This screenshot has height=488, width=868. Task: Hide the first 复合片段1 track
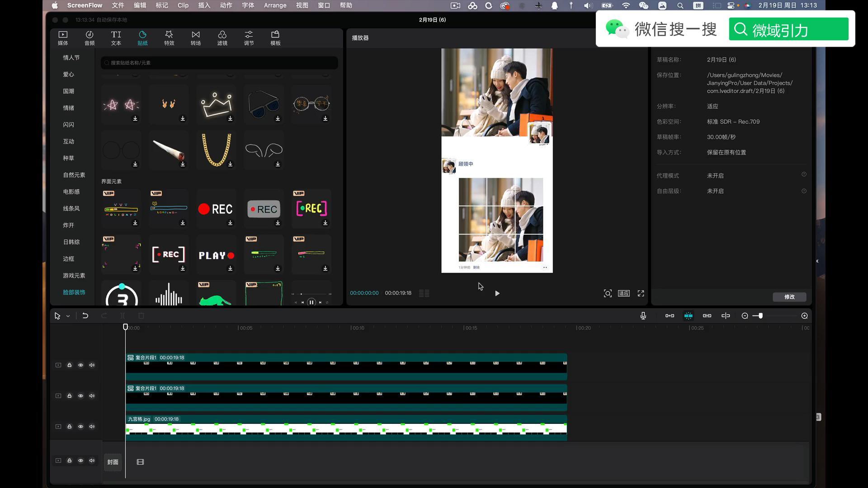[80, 365]
